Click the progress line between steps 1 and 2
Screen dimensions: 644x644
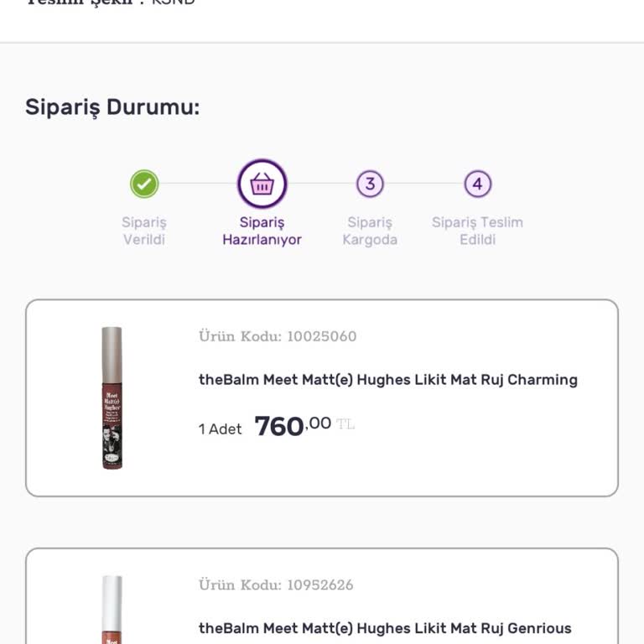click(197, 184)
